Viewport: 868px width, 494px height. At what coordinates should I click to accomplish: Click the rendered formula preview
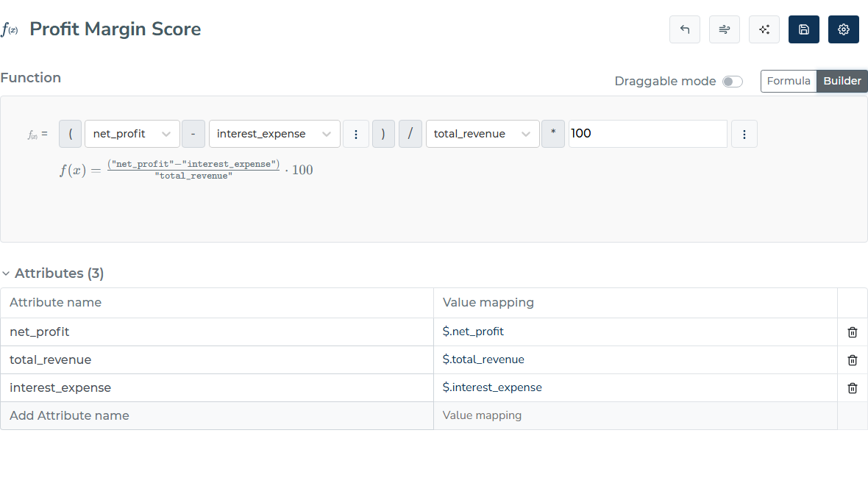(187, 170)
